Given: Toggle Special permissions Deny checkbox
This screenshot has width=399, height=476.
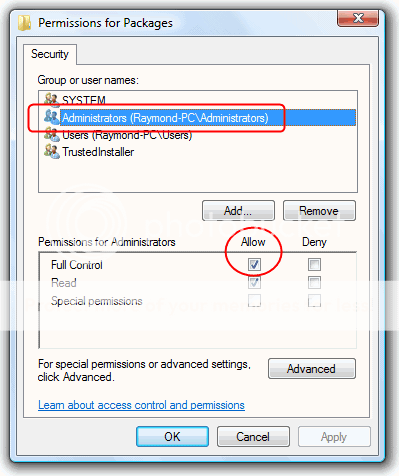Looking at the screenshot, I should coord(314,300).
